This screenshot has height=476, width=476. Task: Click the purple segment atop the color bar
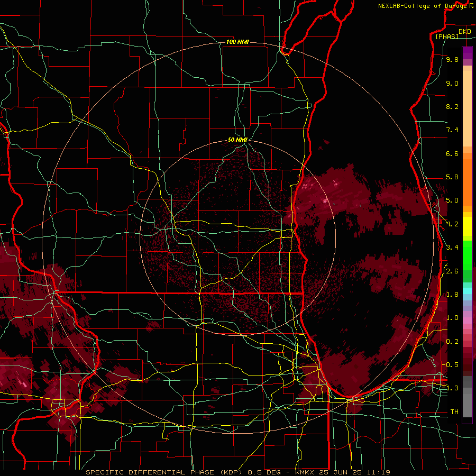467,53
